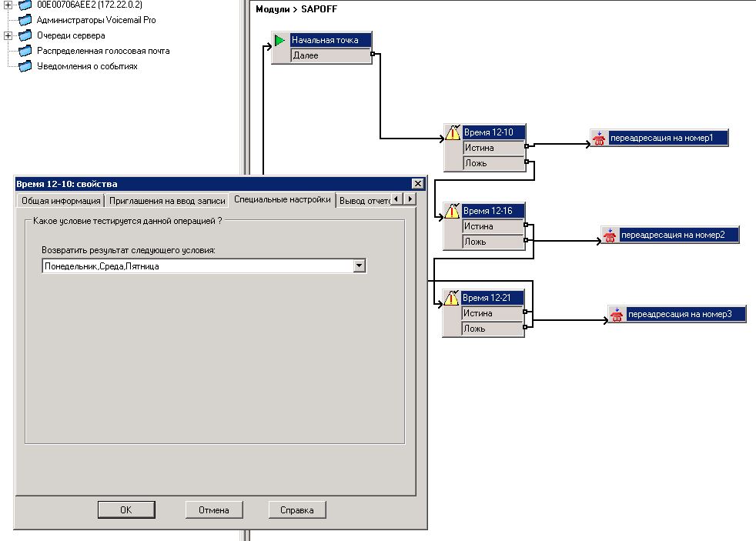Click the red phone icon of переадресация на номер3
The height and width of the screenshot is (541, 756).
[x=617, y=315]
